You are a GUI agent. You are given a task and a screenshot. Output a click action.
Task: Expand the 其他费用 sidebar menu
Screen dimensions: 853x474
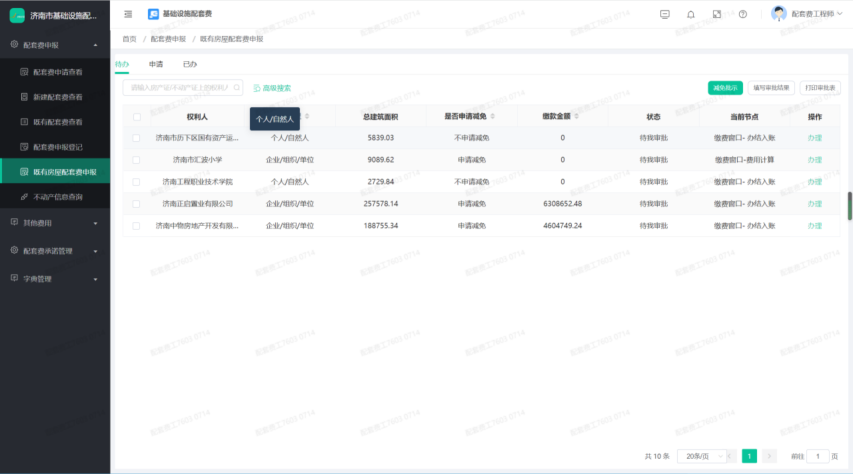point(55,222)
